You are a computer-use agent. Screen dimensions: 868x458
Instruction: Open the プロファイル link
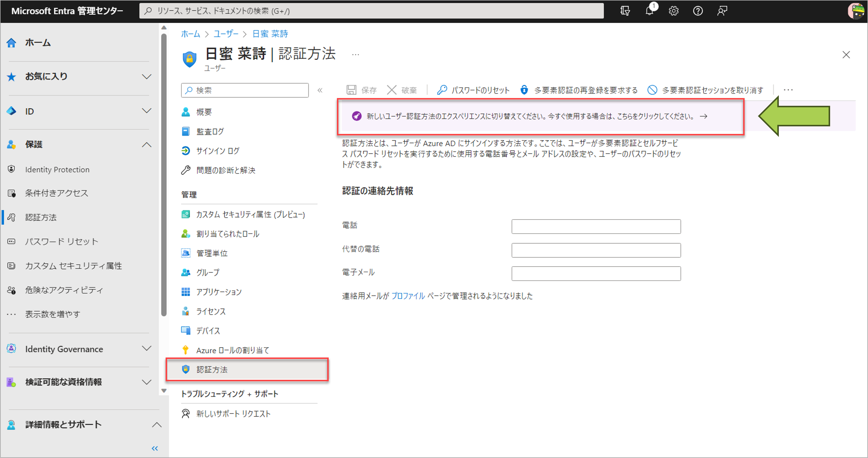[x=408, y=296]
